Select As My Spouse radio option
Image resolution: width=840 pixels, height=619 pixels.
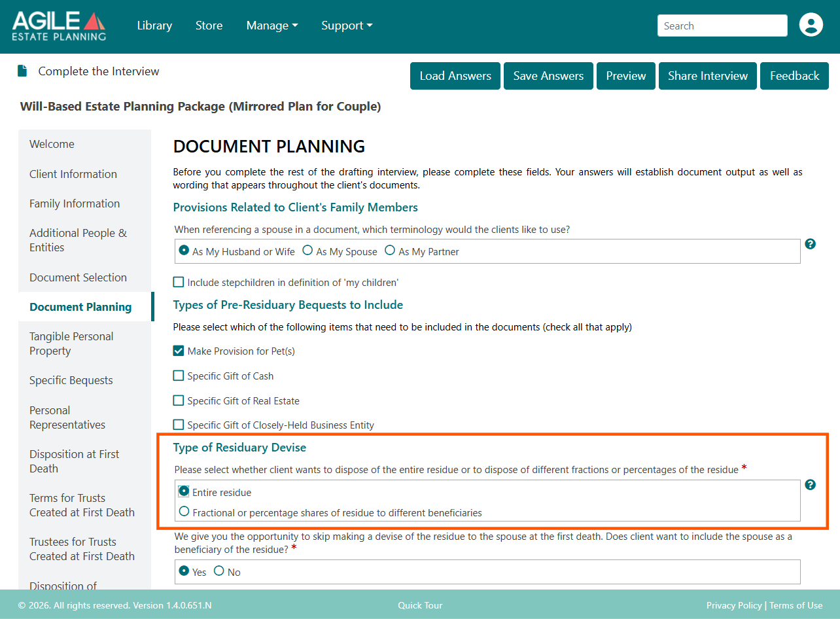[307, 251]
